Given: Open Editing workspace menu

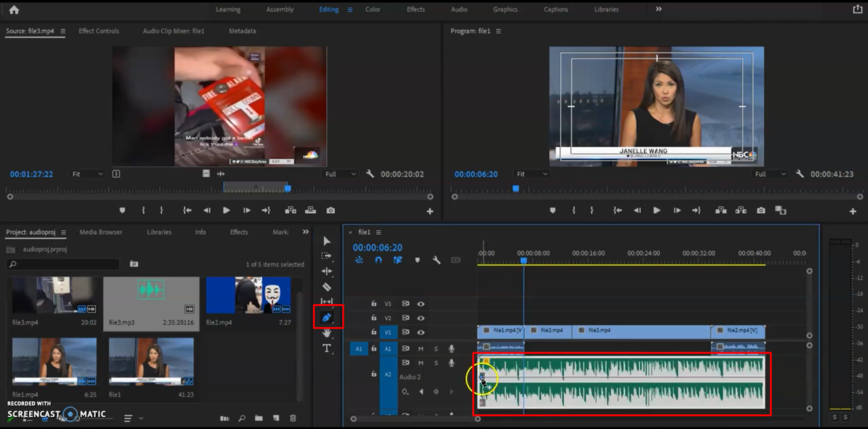Looking at the screenshot, I should click(351, 10).
